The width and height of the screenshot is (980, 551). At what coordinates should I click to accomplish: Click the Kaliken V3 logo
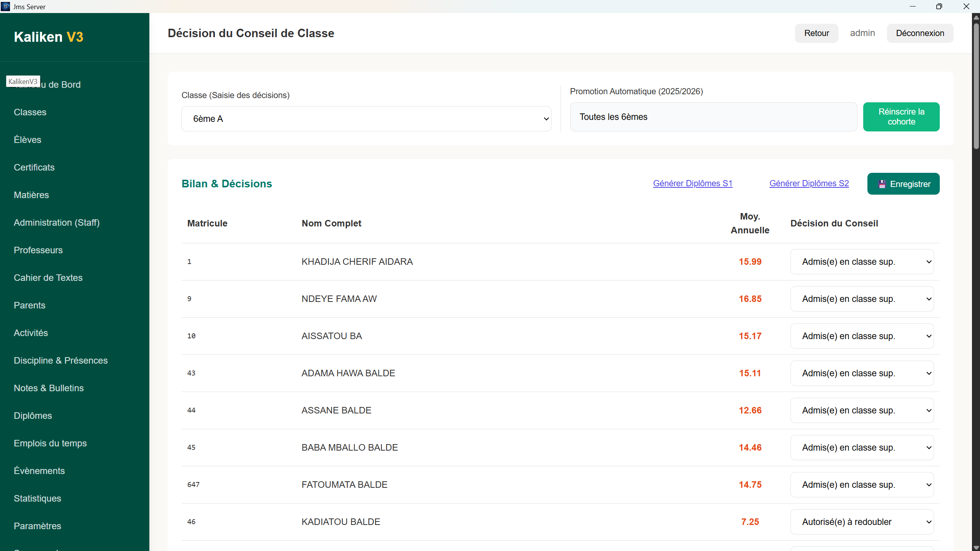[49, 37]
